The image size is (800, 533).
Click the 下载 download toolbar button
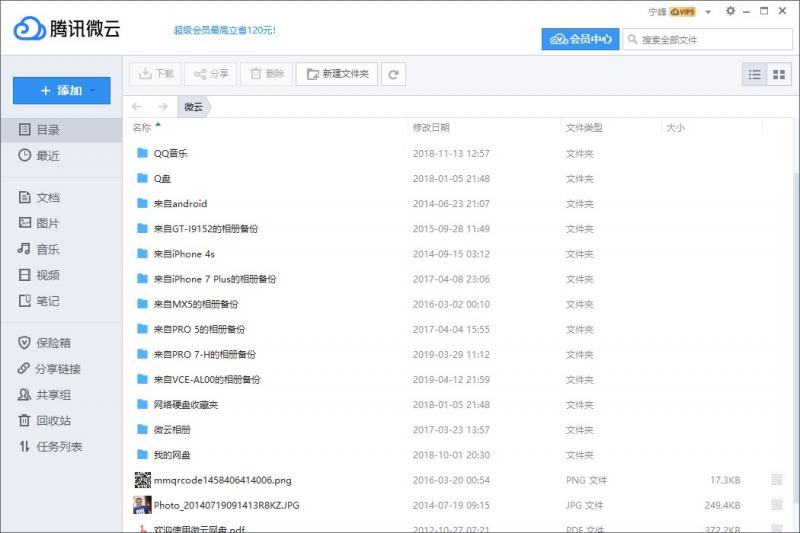point(156,74)
